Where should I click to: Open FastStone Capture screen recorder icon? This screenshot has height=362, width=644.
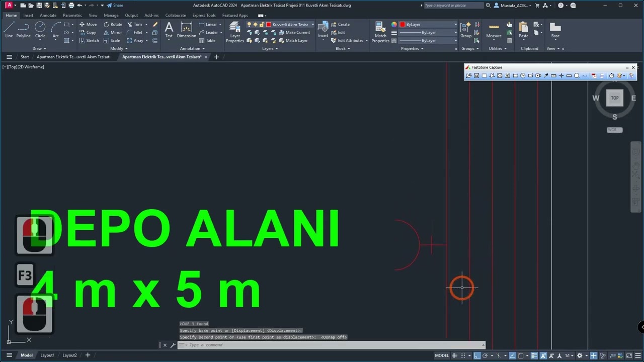coord(538,75)
